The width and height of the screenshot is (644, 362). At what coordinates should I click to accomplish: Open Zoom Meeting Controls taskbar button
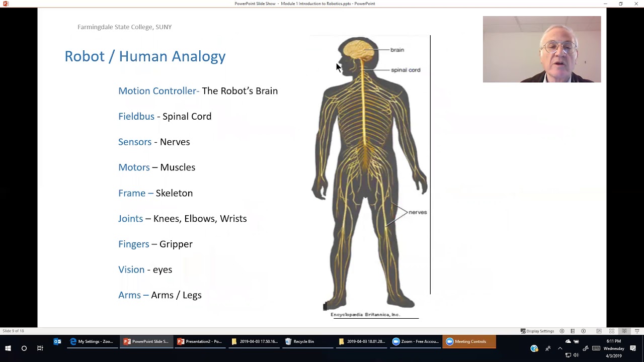click(x=469, y=341)
